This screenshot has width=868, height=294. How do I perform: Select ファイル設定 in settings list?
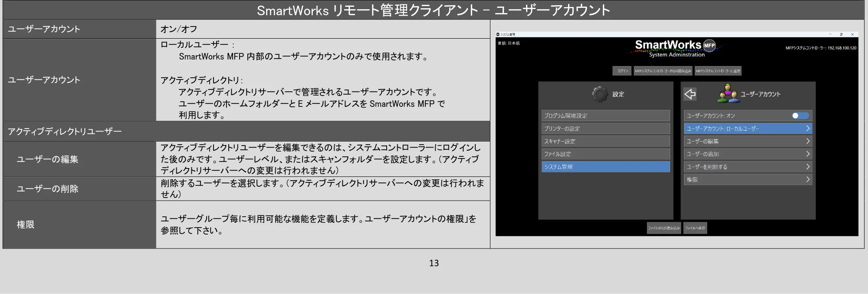click(605, 154)
